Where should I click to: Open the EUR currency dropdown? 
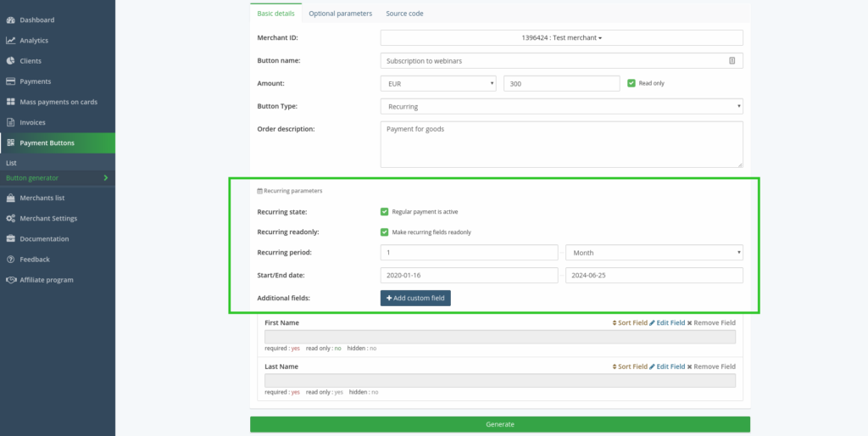tap(438, 84)
